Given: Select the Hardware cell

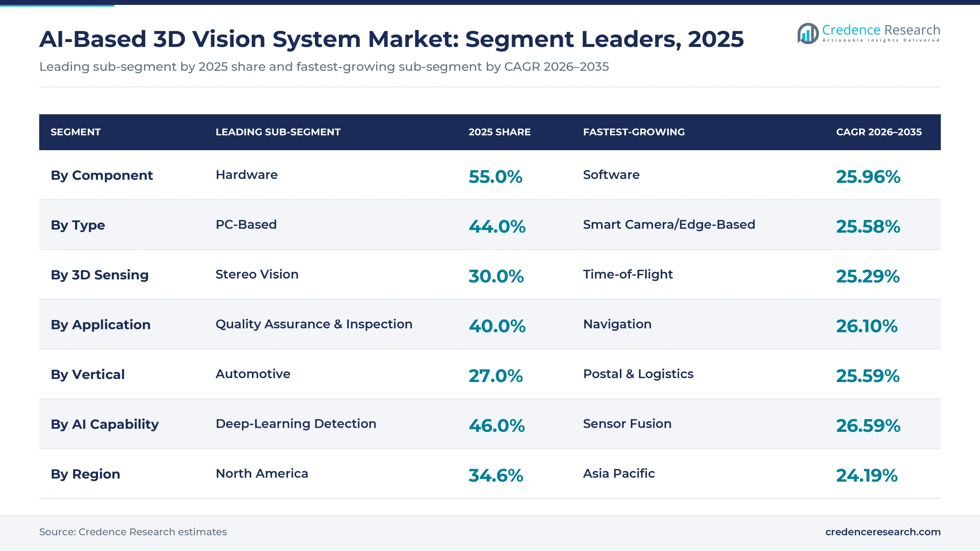Looking at the screenshot, I should point(247,175).
